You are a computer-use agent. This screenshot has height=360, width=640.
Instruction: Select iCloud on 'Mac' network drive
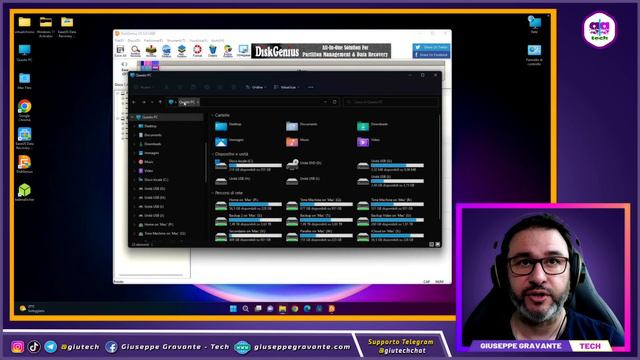tap(391, 236)
